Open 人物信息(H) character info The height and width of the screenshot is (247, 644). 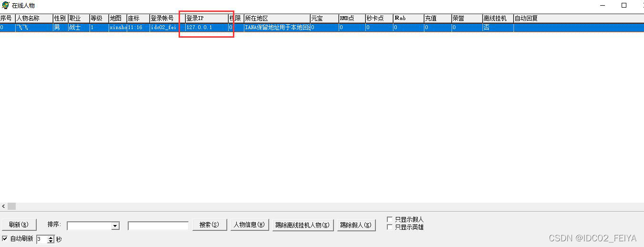tap(250, 225)
